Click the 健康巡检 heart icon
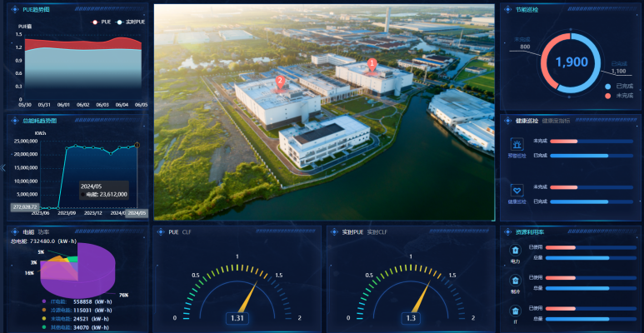The width and height of the screenshot is (644, 333). click(517, 190)
